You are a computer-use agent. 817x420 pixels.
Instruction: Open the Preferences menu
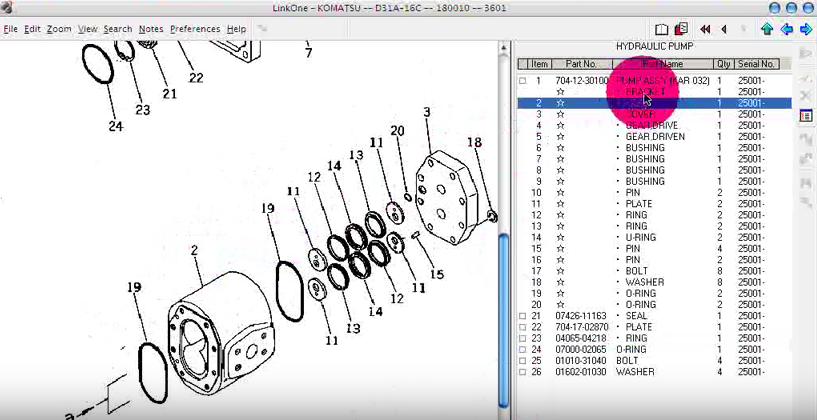195,29
